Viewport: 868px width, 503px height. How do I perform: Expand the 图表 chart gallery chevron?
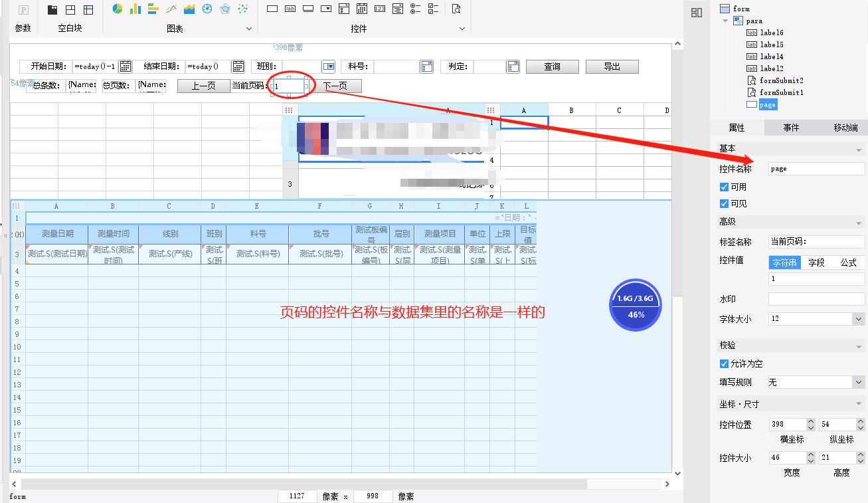250,29
